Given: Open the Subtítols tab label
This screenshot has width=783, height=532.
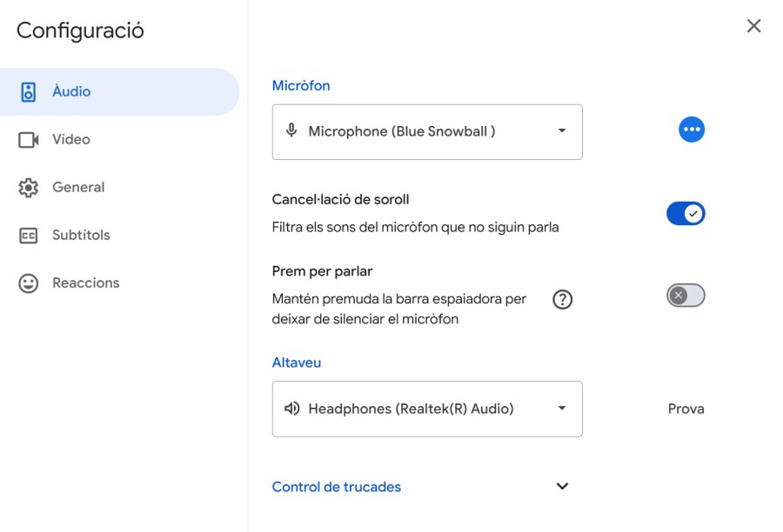Looking at the screenshot, I should pyautogui.click(x=81, y=236).
